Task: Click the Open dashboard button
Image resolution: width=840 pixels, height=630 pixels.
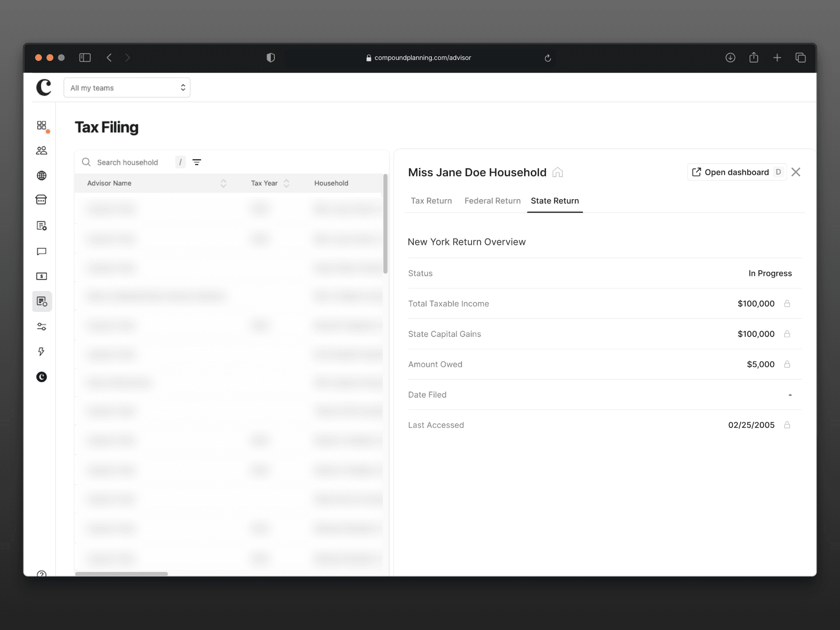Action: (x=736, y=172)
